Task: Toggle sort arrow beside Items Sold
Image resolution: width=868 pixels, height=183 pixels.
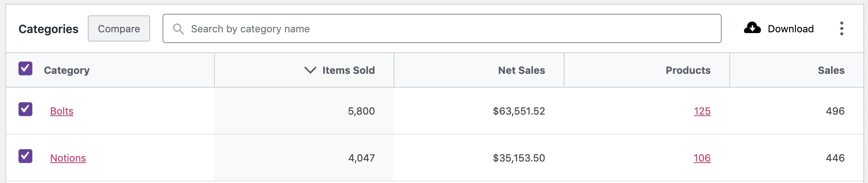Action: 310,70
